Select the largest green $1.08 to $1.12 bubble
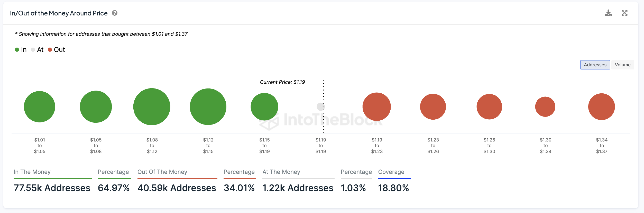Viewport: 644px width, 213px height. 152,106
